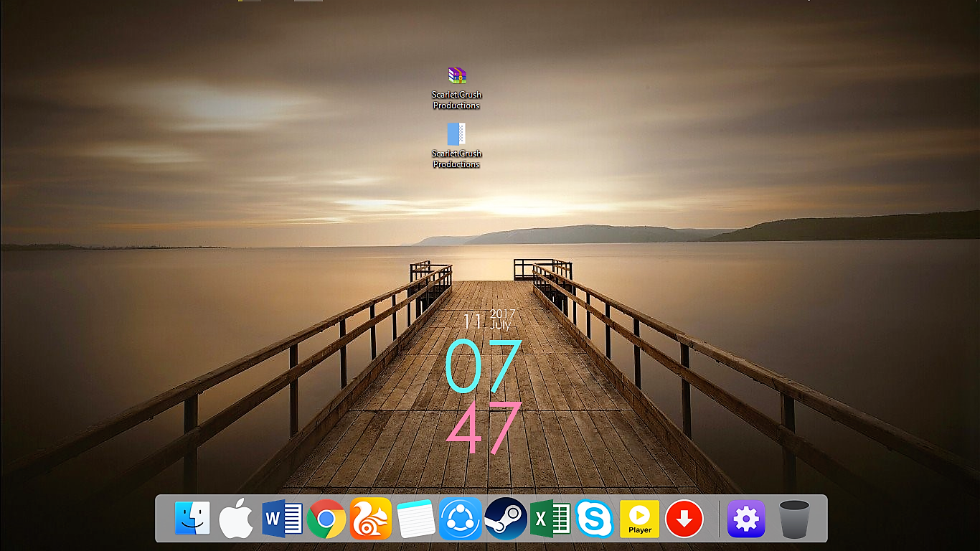Open Steam from the dock
Image resolution: width=980 pixels, height=551 pixels.
(x=506, y=518)
